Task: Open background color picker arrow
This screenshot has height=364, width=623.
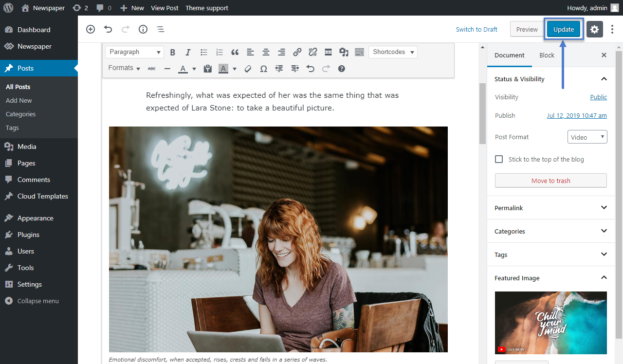Action: 235,69
